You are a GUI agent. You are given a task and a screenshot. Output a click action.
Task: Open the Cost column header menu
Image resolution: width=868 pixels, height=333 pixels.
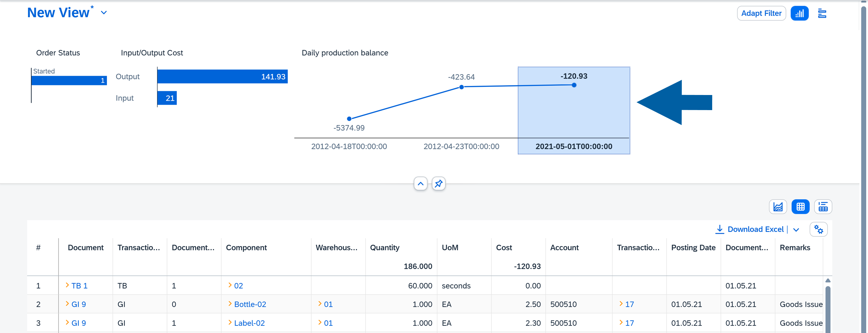504,247
